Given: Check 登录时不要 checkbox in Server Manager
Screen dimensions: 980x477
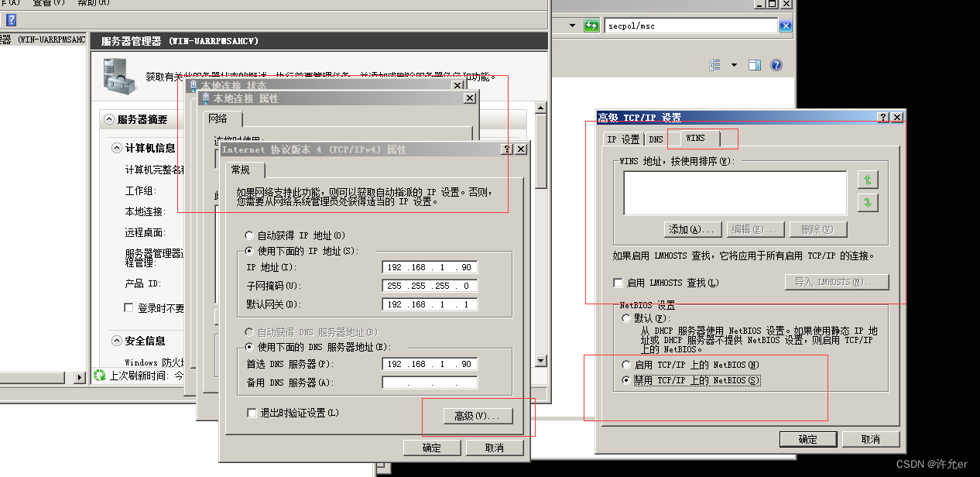Looking at the screenshot, I should pyautogui.click(x=128, y=307).
